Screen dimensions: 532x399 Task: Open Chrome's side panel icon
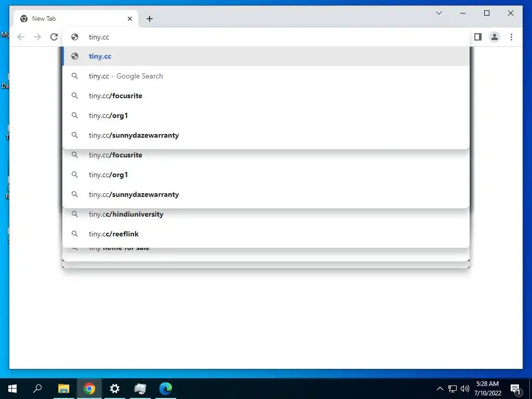478,37
